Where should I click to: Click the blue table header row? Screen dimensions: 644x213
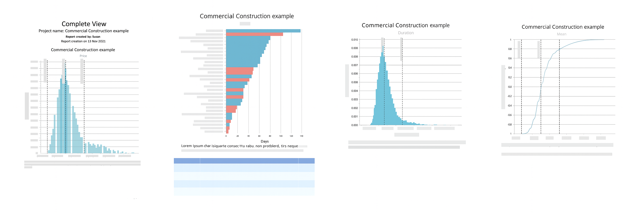(x=244, y=161)
